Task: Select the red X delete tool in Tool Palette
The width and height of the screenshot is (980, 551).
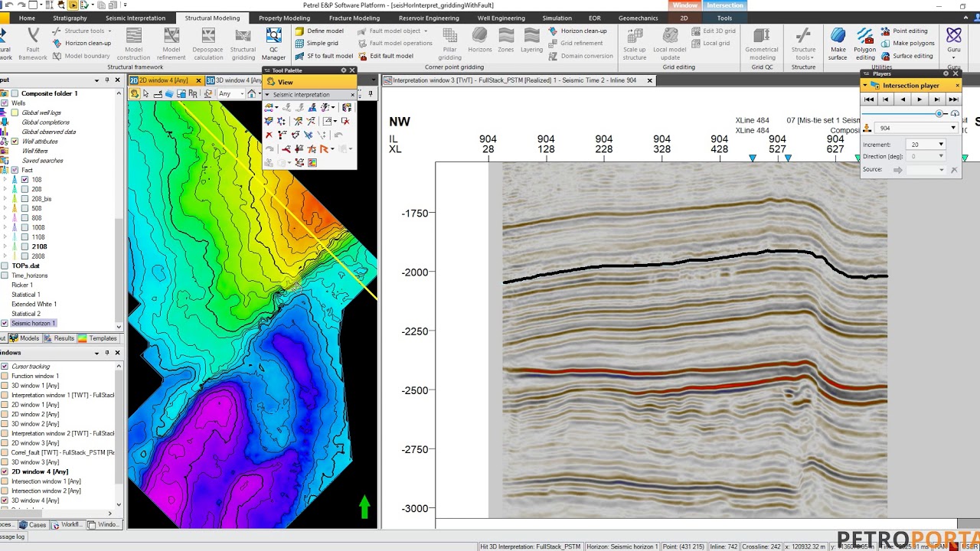Action: tap(269, 135)
